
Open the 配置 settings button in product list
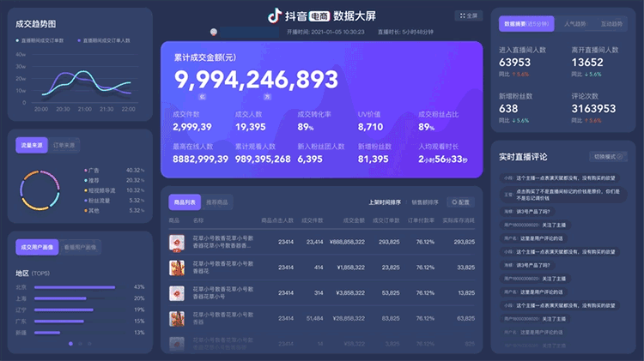pyautogui.click(x=461, y=202)
